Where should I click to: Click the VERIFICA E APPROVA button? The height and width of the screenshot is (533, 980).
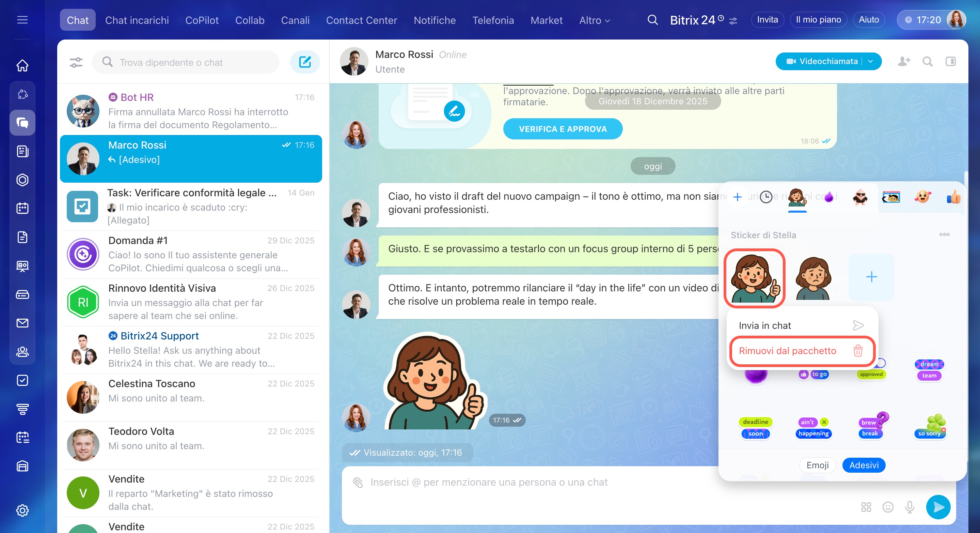pos(562,129)
